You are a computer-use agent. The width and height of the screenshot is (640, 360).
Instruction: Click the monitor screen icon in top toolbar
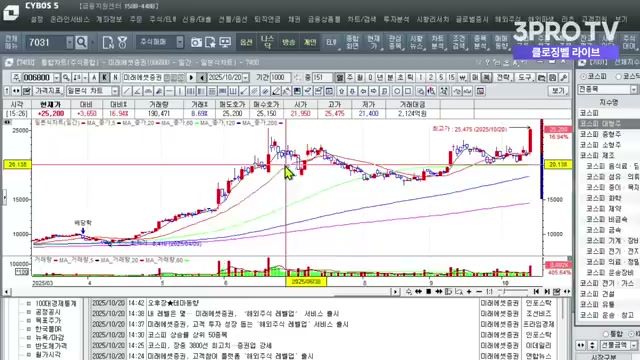tap(225, 42)
